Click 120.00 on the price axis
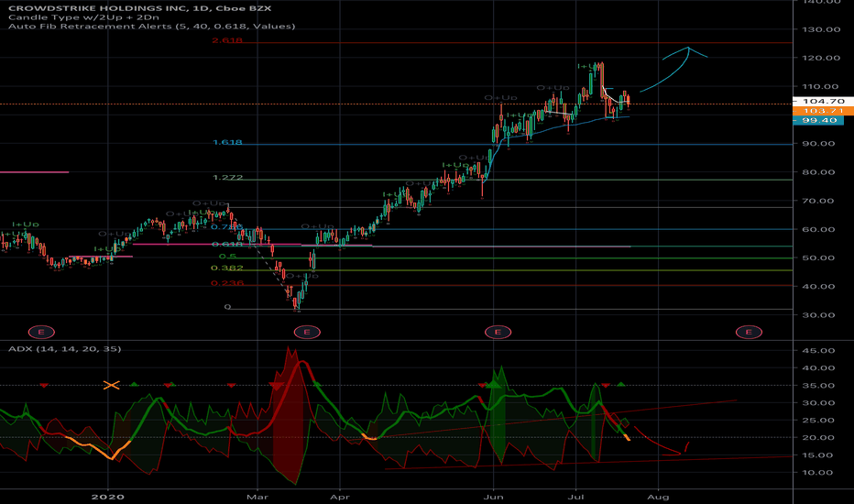The height and width of the screenshot is (504, 854). 821,58
